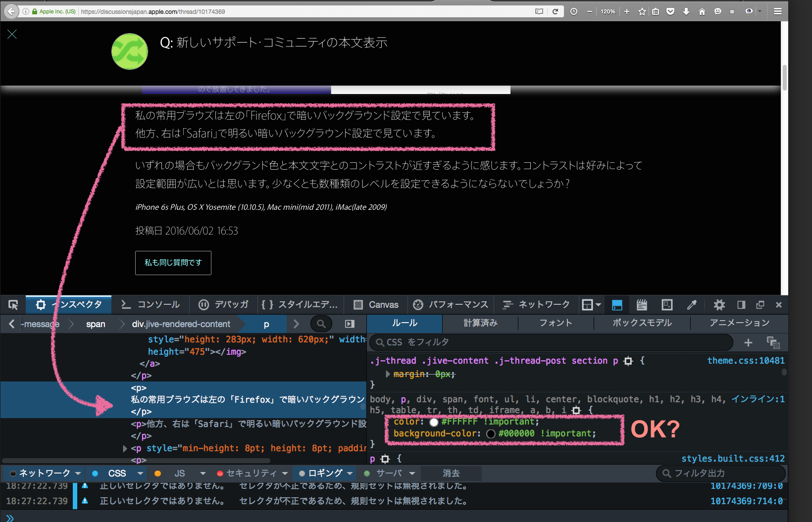Zoom out with the minus button
The width and height of the screenshot is (812, 522).
590,11
